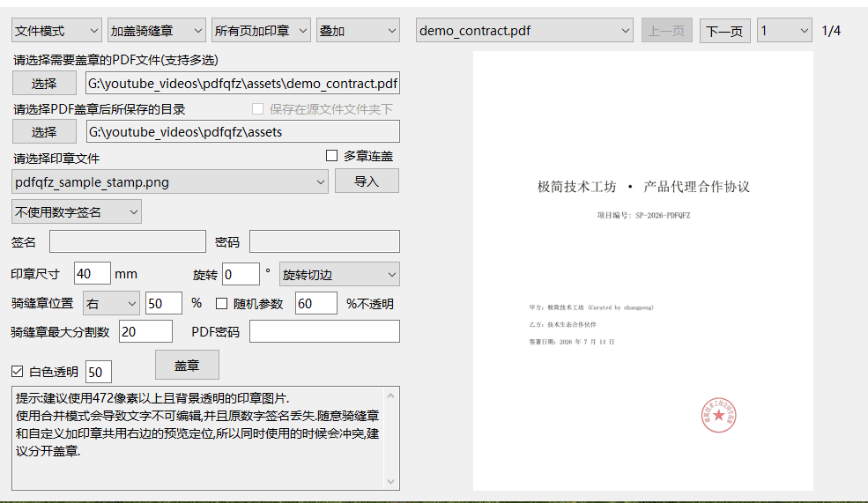Click the 乙方 line in the preview
868x503 pixels.
click(562, 325)
